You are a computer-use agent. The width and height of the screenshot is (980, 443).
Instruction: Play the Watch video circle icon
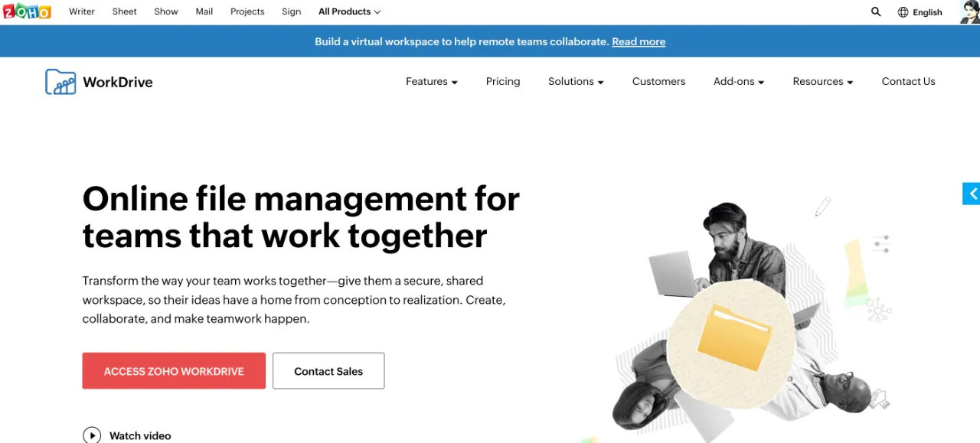pos(92,435)
